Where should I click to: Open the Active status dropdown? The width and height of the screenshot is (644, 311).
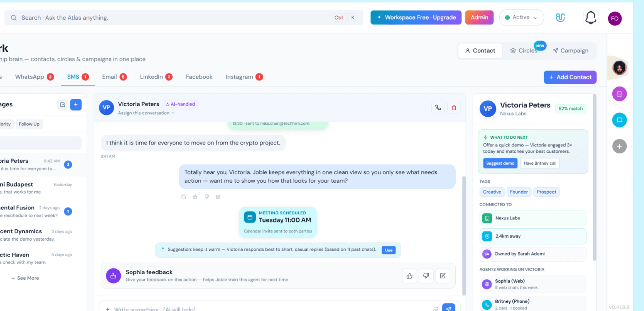tap(521, 17)
